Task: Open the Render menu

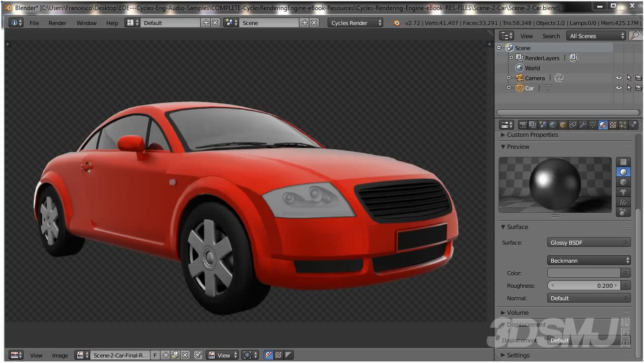Action: coord(58,23)
